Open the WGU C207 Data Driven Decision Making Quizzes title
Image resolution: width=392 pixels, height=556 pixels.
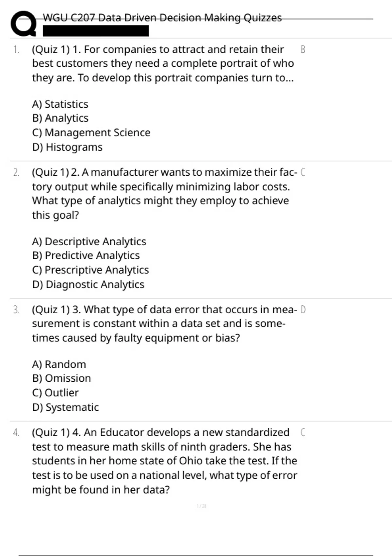[162, 18]
